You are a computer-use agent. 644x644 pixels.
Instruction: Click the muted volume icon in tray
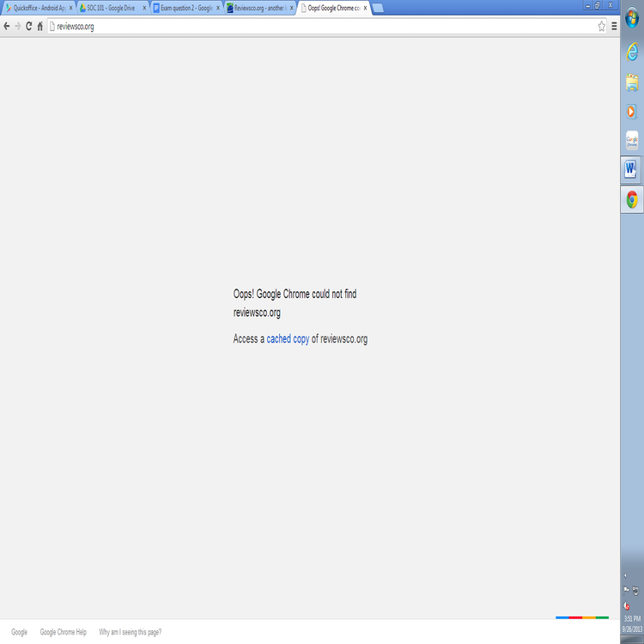(628, 605)
